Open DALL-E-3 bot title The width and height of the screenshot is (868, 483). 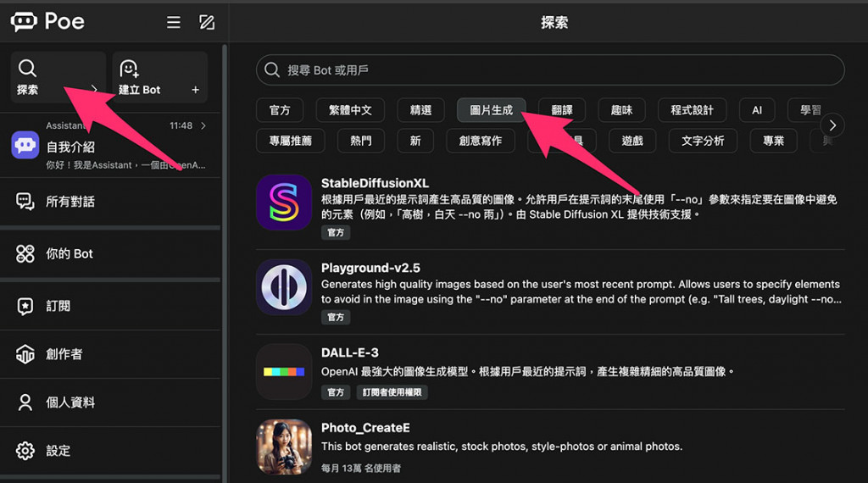[350, 353]
